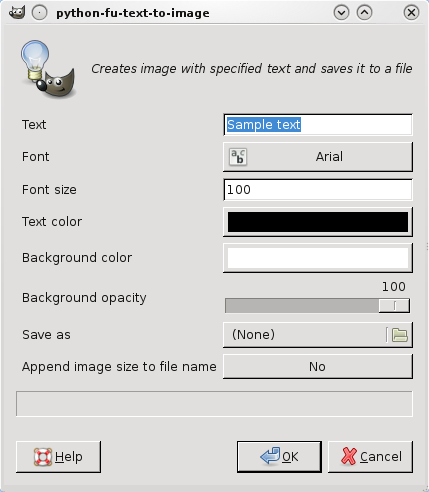Click the Sample text input field
This screenshot has height=492, width=429.
click(318, 125)
